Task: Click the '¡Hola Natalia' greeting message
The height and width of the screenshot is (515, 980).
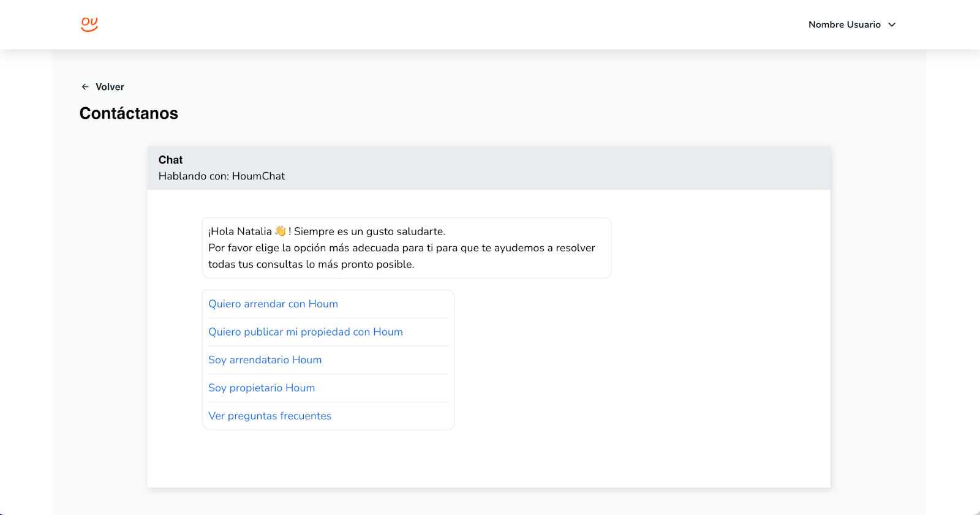Action: (x=407, y=248)
